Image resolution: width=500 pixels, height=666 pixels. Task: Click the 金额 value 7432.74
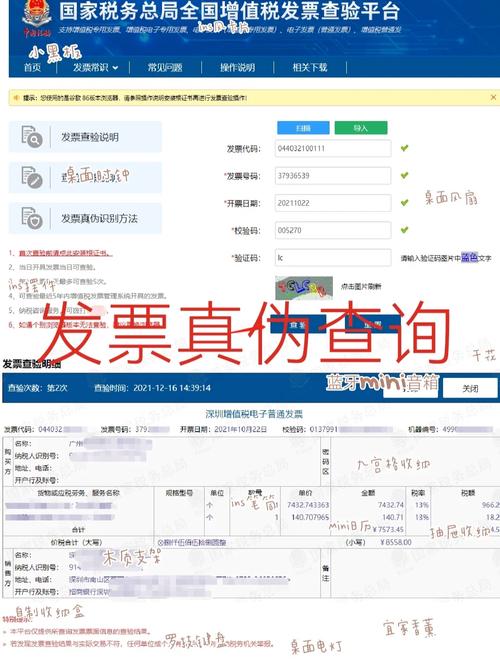pos(391,505)
